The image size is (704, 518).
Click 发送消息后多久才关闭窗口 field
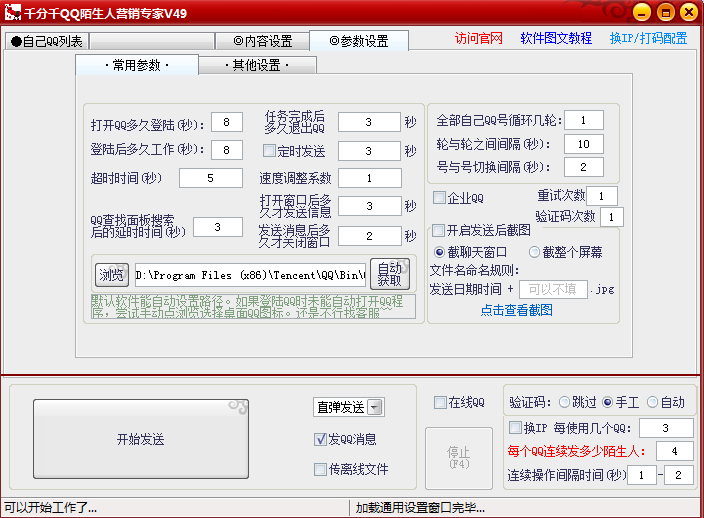coord(370,236)
